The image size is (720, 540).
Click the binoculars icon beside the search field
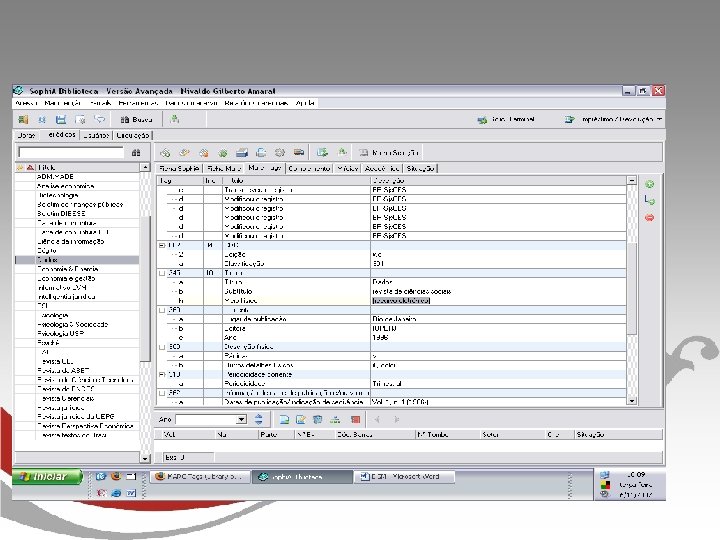(x=136, y=152)
